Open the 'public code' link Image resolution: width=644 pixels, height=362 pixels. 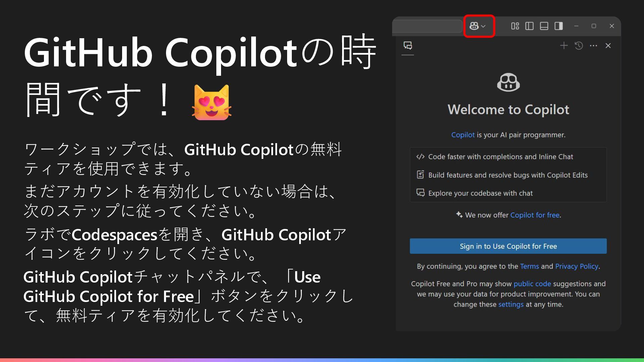pyautogui.click(x=532, y=284)
